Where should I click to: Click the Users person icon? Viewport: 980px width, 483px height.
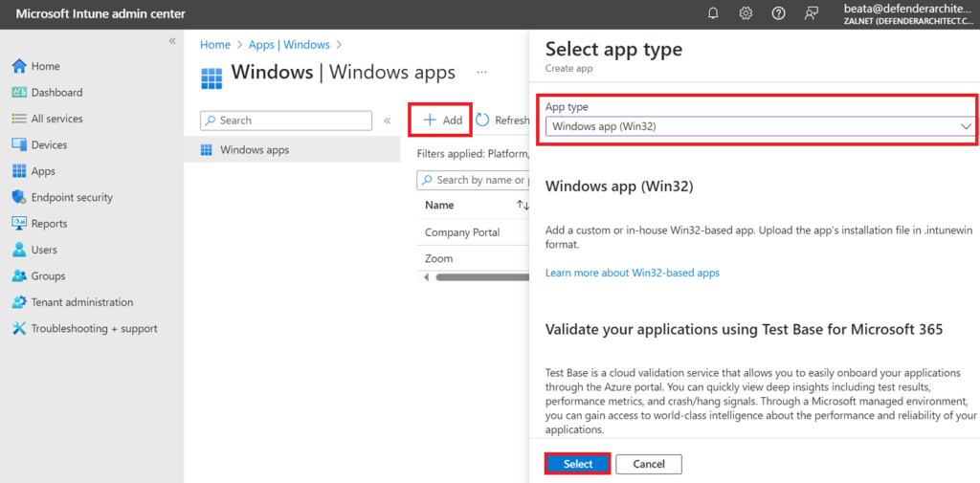[x=19, y=250]
